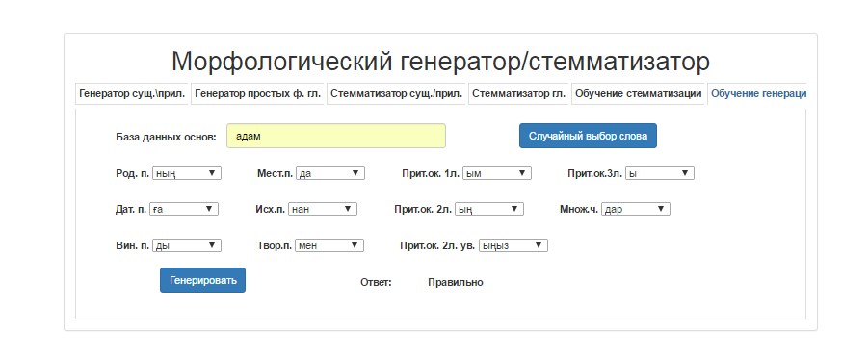This screenshot has height=357, width=868.
Task: Expand the Мест.п. dropdown
Action: point(330,173)
